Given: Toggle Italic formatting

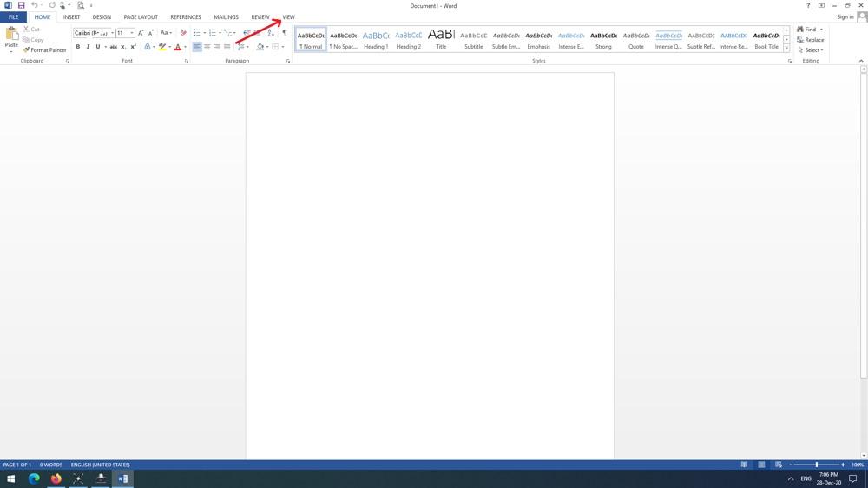Looking at the screenshot, I should (x=88, y=47).
